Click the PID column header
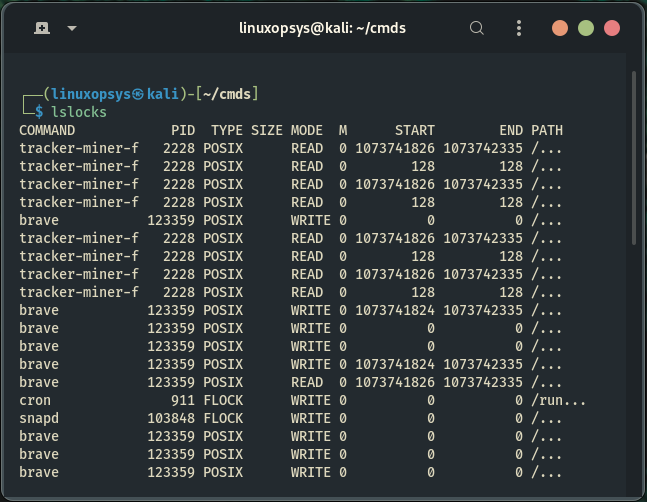 183,130
